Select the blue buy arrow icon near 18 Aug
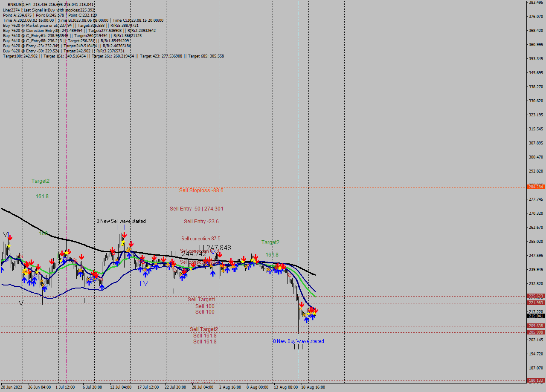The height and width of the screenshot is (392, 546). pyautogui.click(x=313, y=317)
